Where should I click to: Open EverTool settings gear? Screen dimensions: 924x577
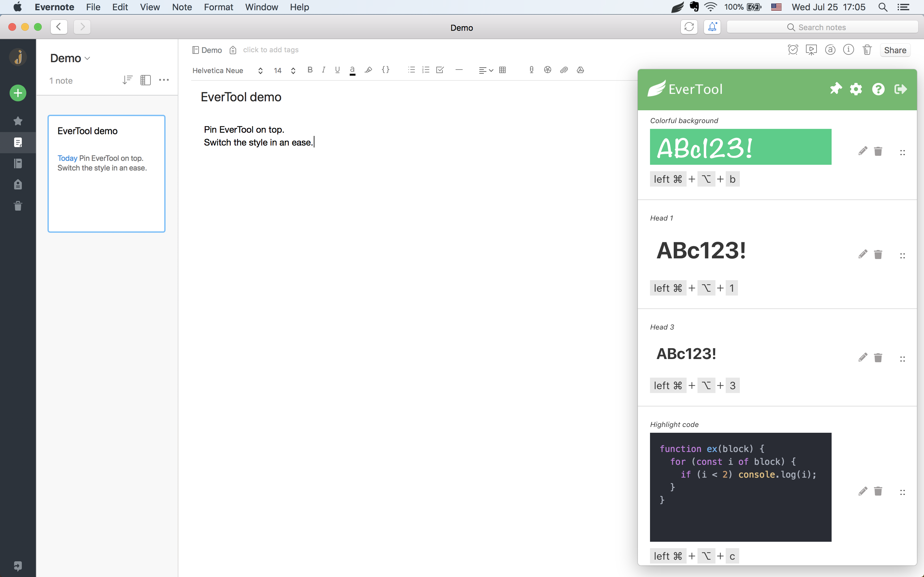click(x=856, y=89)
